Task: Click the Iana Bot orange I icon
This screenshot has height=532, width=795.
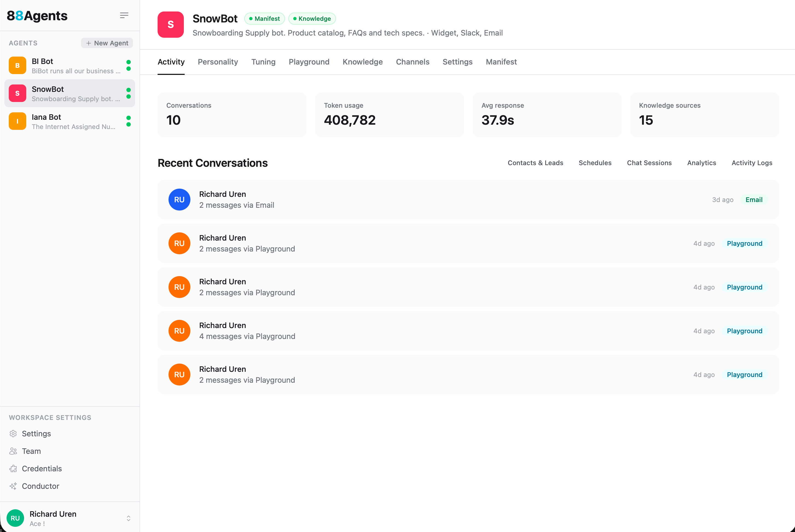Action: (17, 121)
